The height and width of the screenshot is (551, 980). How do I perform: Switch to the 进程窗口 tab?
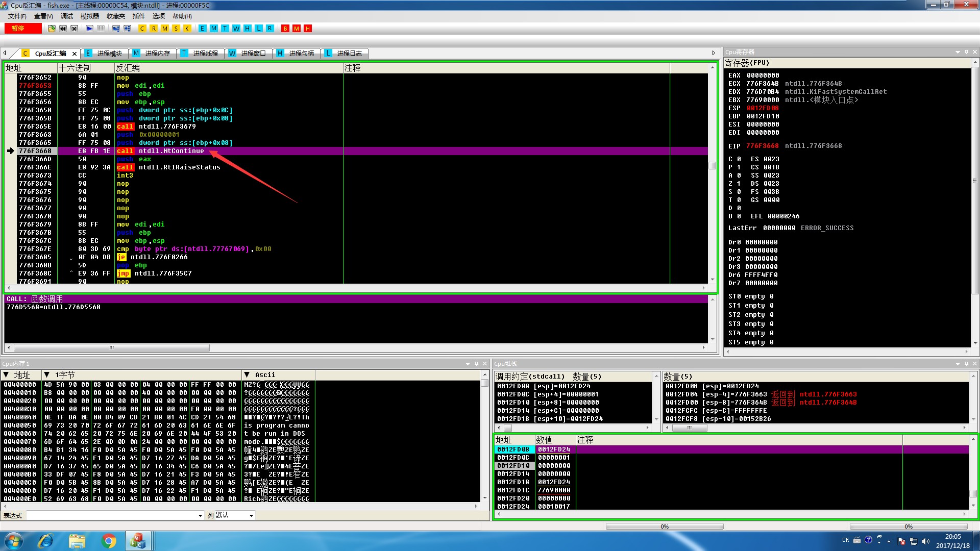pos(248,53)
